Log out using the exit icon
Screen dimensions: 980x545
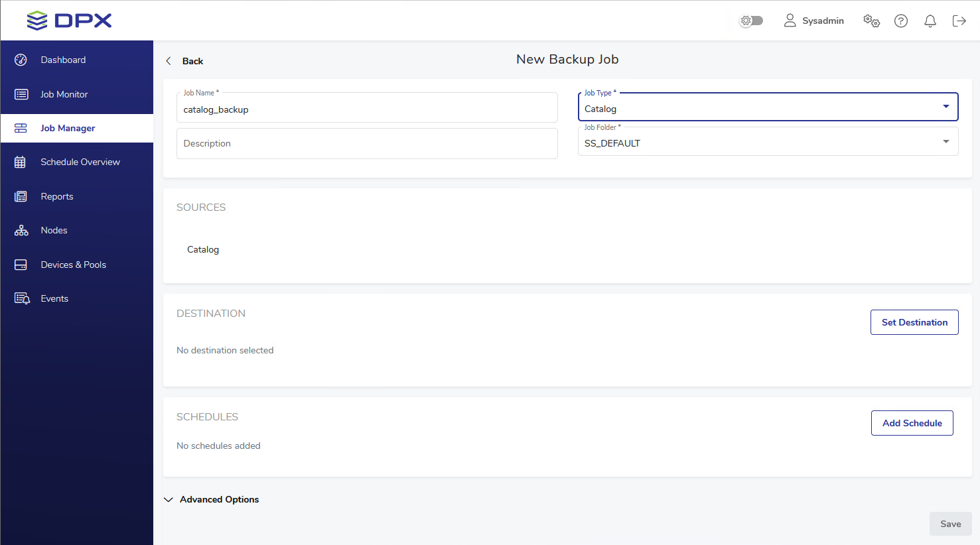[959, 21]
